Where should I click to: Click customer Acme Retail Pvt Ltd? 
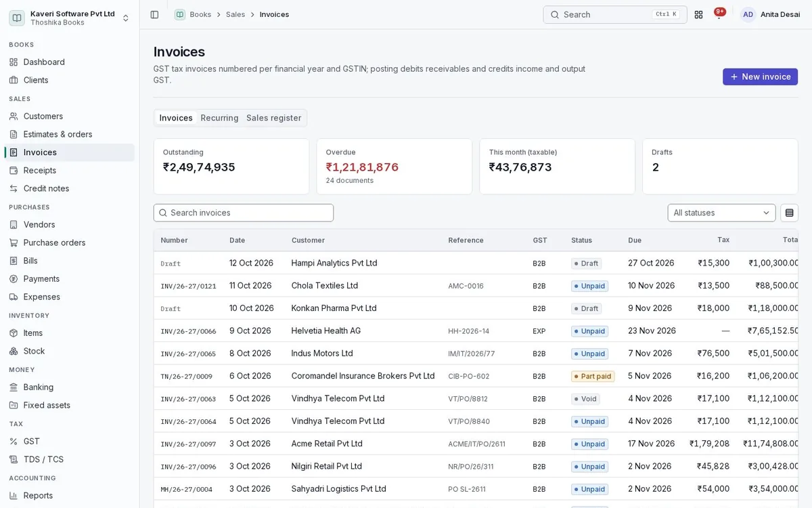(327, 444)
